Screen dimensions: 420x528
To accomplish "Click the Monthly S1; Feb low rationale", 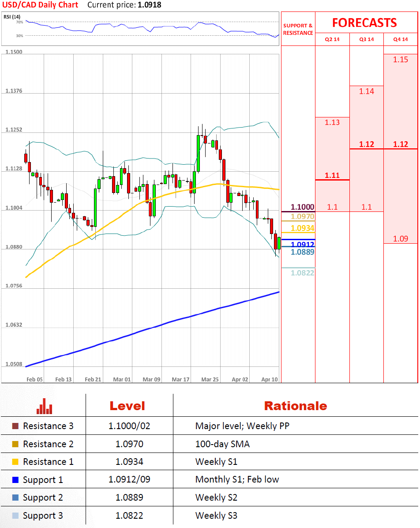I will (x=237, y=479).
